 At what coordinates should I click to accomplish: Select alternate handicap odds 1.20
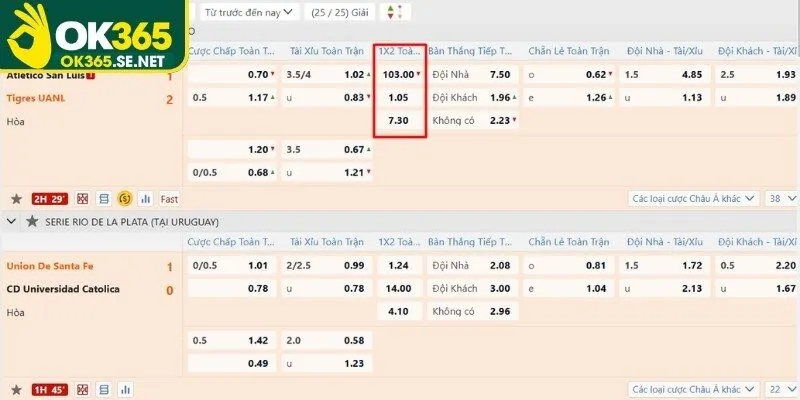(232, 149)
